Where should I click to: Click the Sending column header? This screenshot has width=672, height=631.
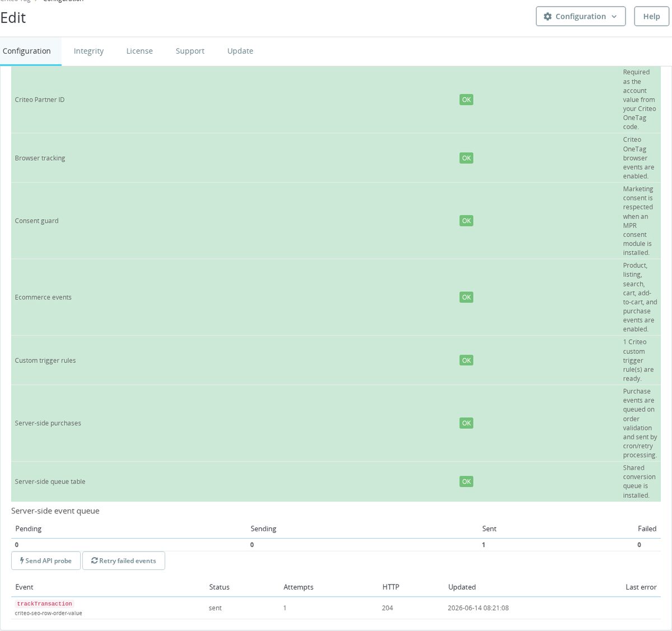(x=263, y=529)
